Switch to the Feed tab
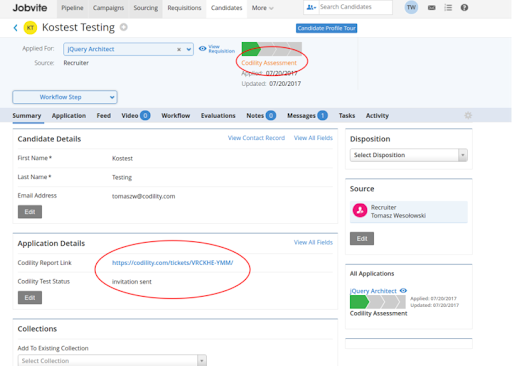Screen dimensions: 512x366 point(104,116)
